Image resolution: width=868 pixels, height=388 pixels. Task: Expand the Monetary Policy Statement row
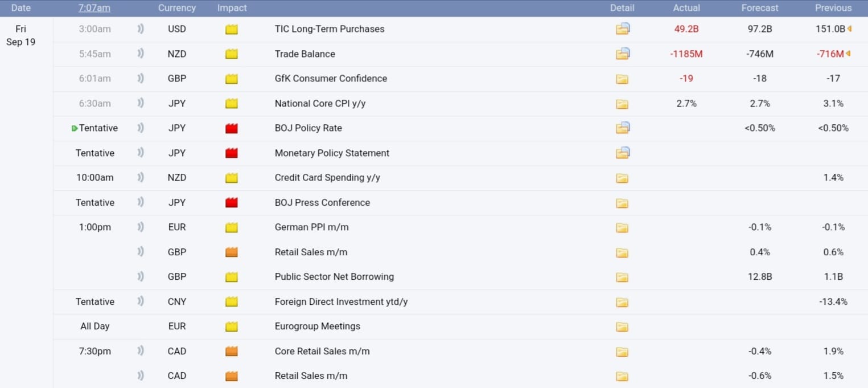tap(332, 153)
